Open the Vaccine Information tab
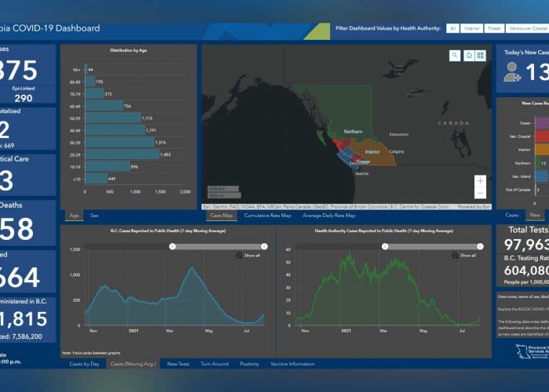Screen dimensions: 549x392 pyautogui.click(x=291, y=364)
